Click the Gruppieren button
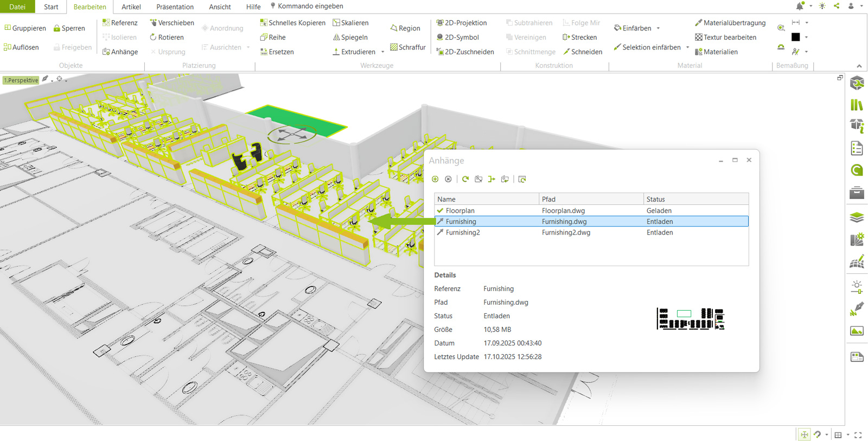The image size is (868, 441). pyautogui.click(x=25, y=28)
